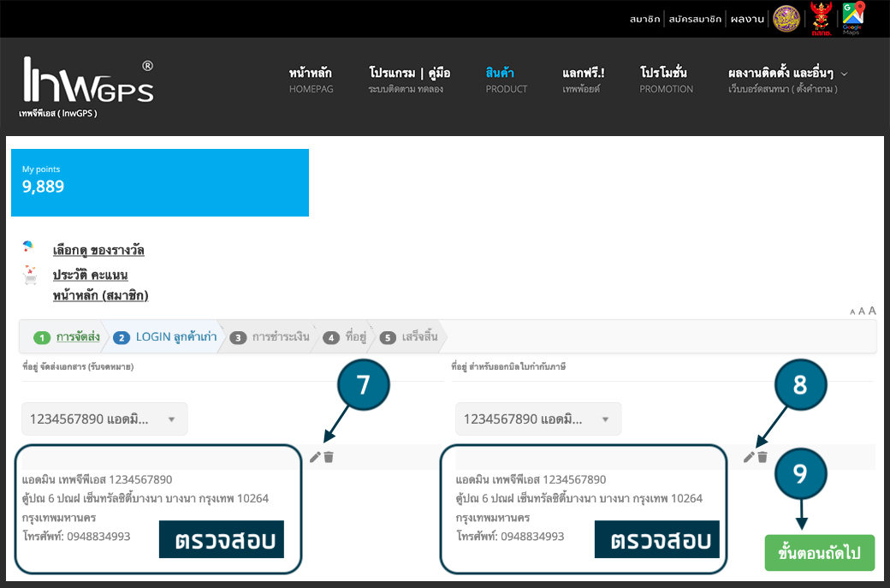Click the round gold seal icon
890x588 pixels.
(x=786, y=18)
